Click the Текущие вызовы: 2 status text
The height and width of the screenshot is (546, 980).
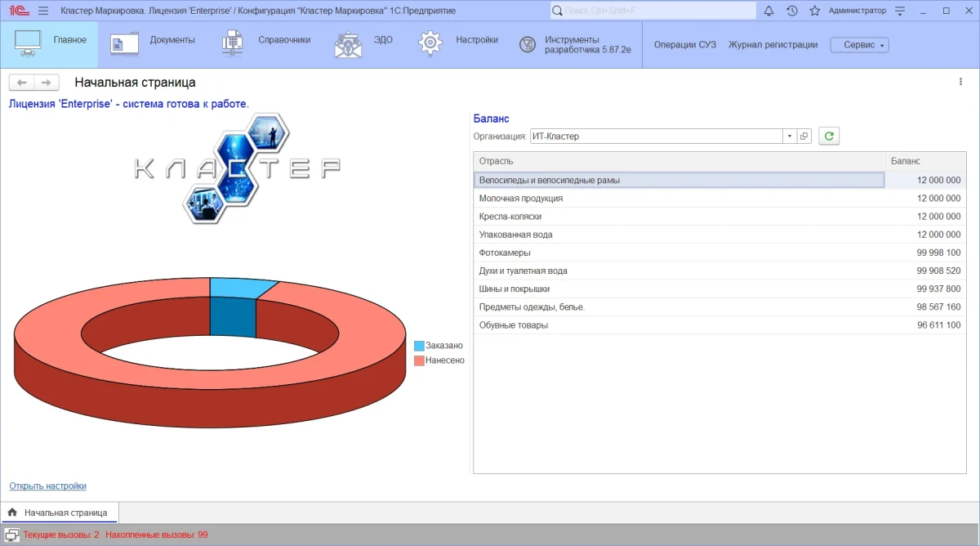click(x=61, y=535)
